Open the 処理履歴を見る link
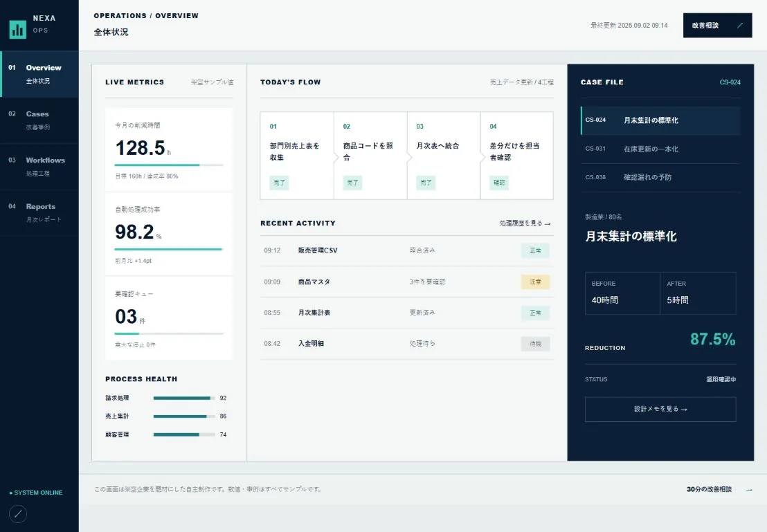Screen dimensions: 767x532 525,223
